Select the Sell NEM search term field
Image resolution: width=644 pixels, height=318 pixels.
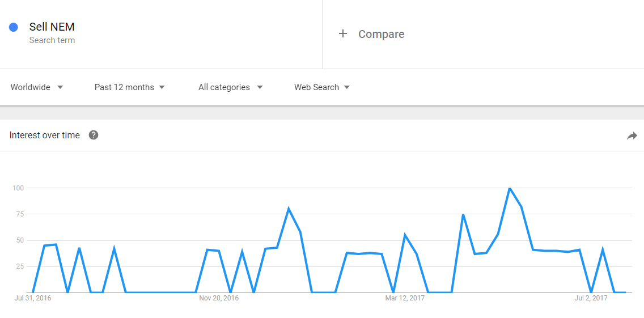click(x=161, y=33)
